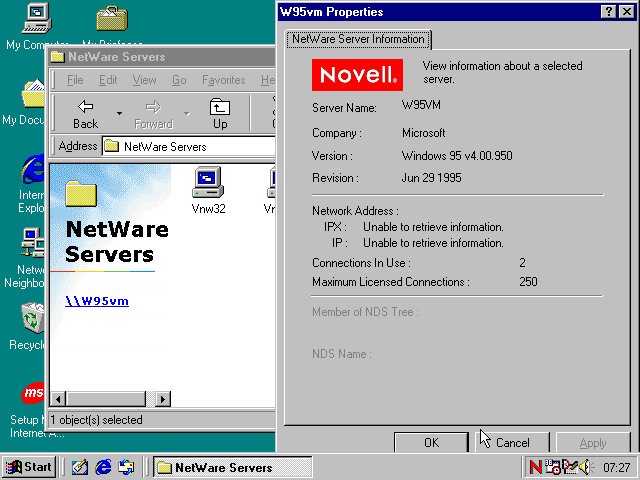Click the server name value W95VM
The width and height of the screenshot is (640, 480).
[421, 105]
